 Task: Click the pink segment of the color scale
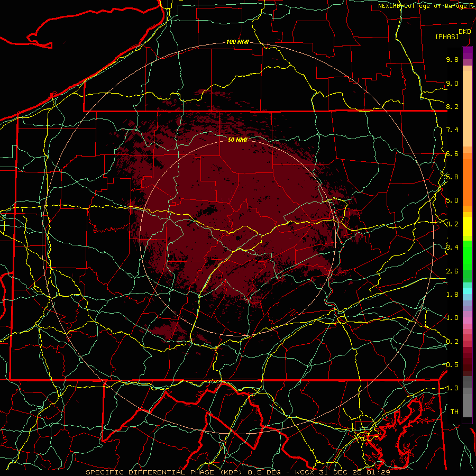click(467, 321)
